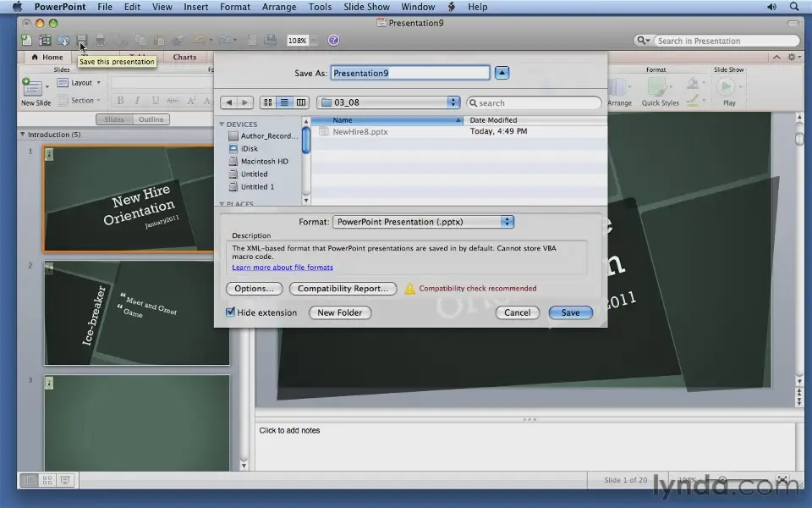Click the zoom slider in status bar

tap(722, 480)
